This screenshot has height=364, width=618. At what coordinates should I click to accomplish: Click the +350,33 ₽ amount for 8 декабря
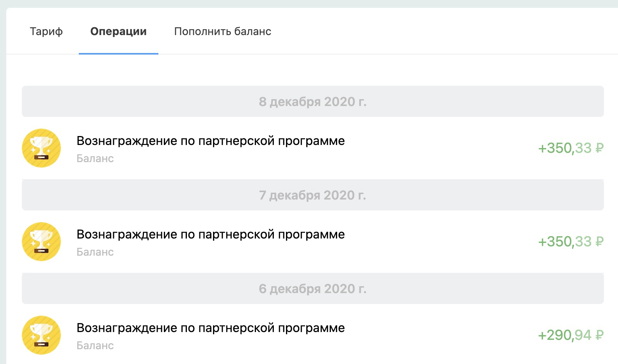point(570,148)
